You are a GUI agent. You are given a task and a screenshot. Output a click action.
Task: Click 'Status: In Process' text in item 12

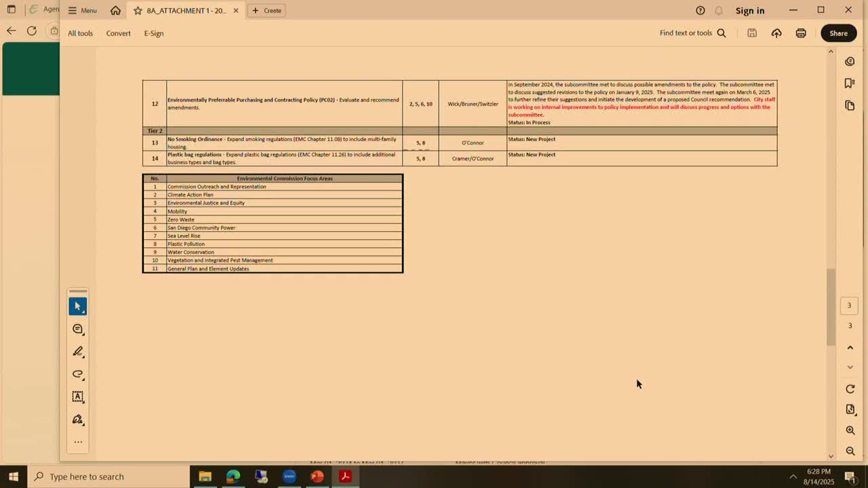(529, 123)
